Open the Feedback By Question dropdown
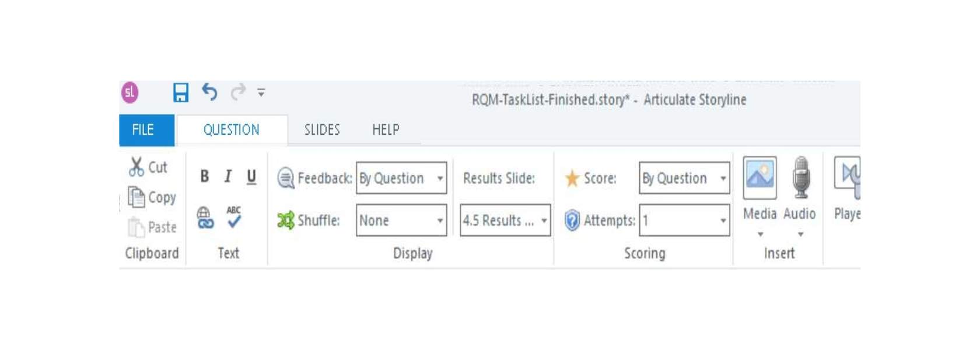 pos(401,178)
